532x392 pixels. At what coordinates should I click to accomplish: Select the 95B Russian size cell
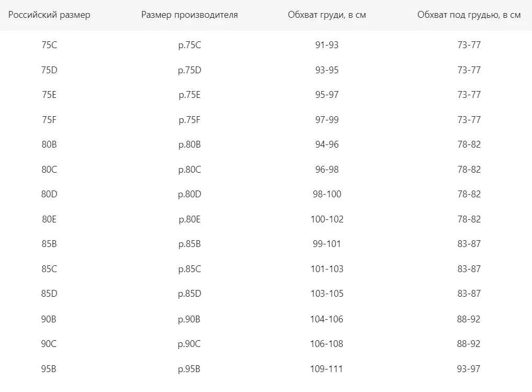coord(49,369)
